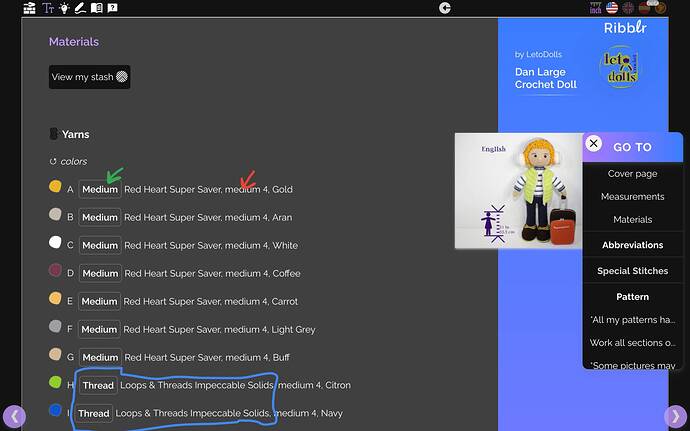
Task: Click the yarn ball stash icon
Action: 122,77
